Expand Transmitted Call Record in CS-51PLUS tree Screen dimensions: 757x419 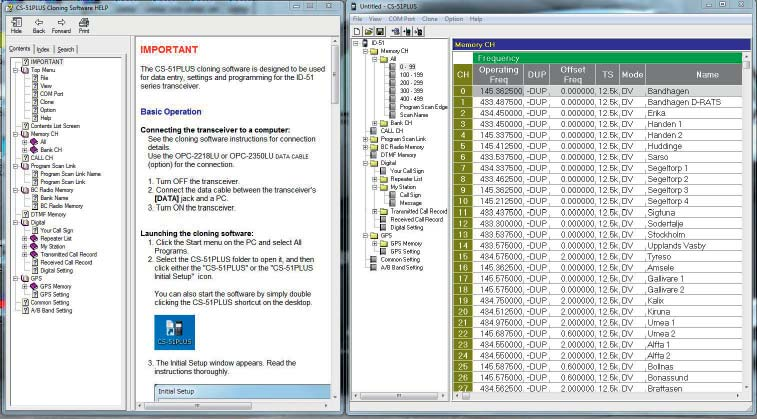tap(374, 211)
